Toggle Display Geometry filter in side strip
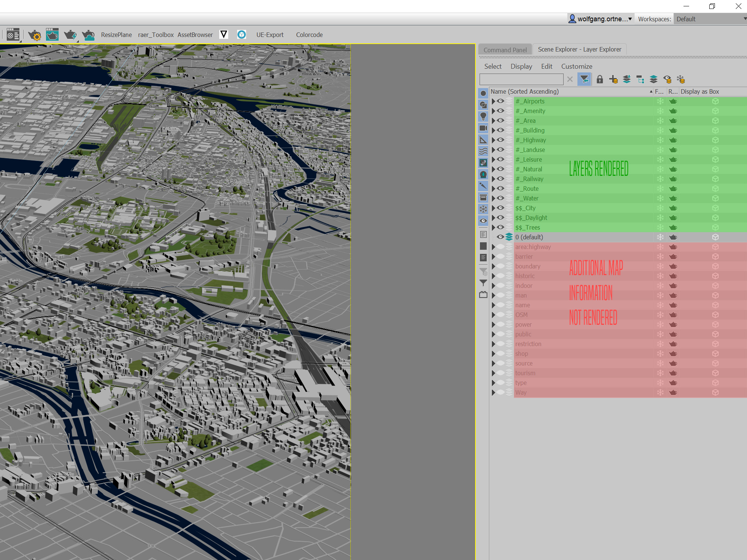The image size is (747, 560). [483, 93]
